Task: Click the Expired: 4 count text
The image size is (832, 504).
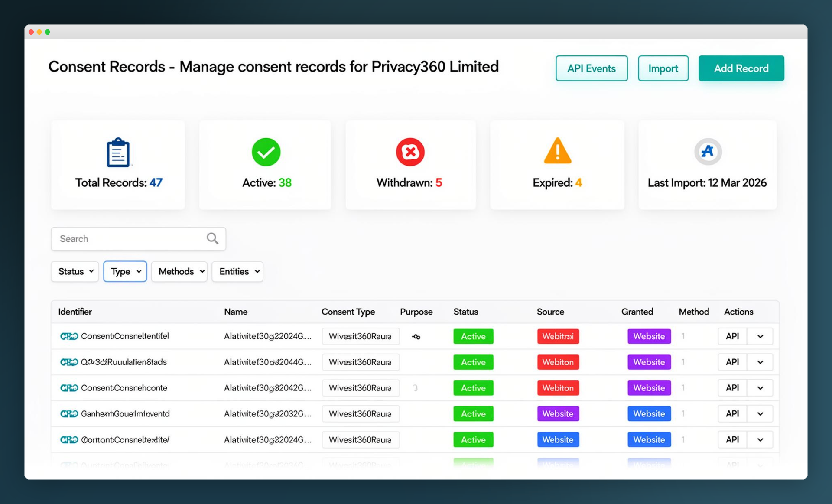Action: 557,183
